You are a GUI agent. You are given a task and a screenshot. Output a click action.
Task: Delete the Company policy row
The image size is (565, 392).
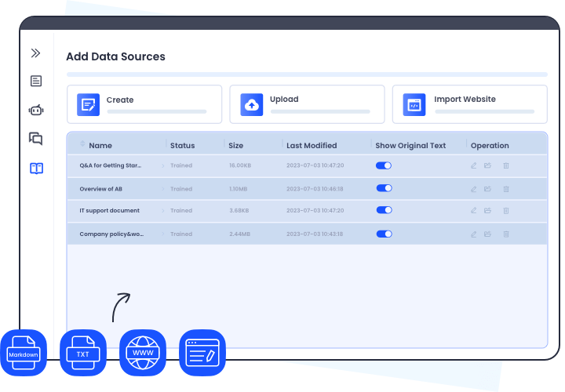click(x=506, y=234)
